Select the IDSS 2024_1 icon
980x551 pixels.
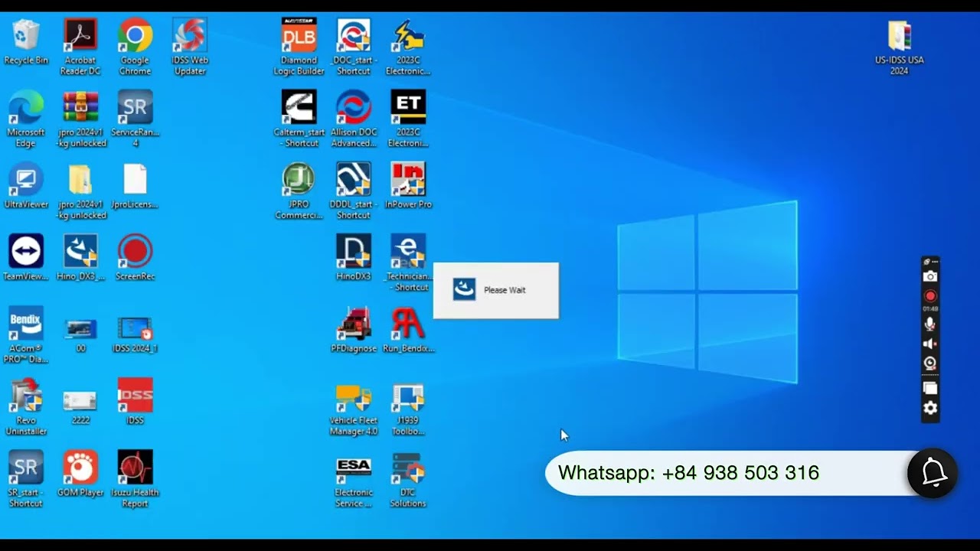point(135,335)
